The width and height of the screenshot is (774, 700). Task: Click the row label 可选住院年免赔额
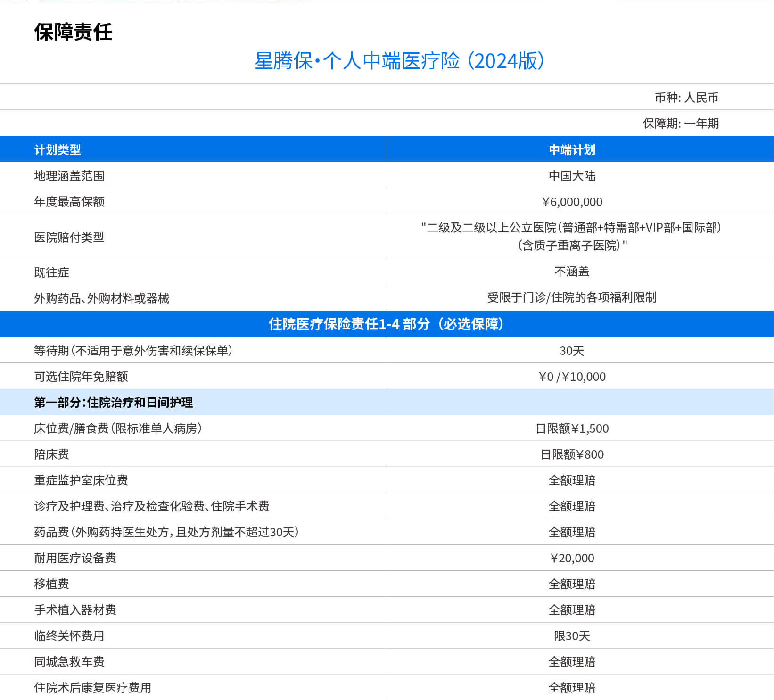click(x=81, y=376)
